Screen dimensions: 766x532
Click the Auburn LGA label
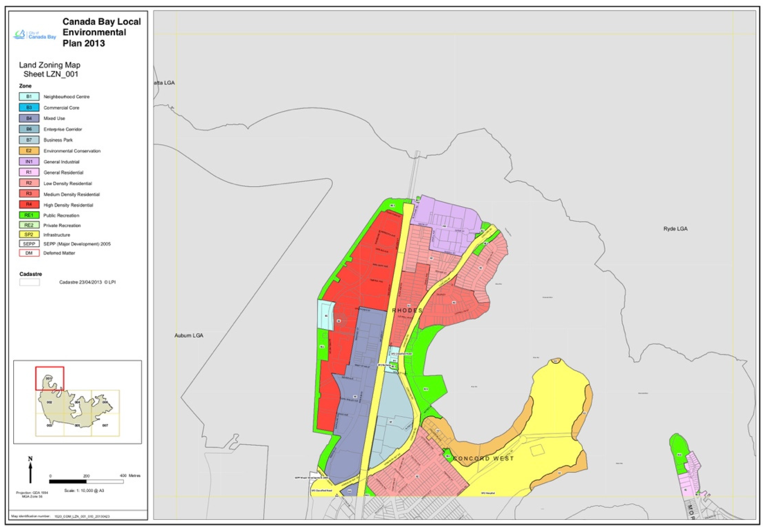point(189,335)
